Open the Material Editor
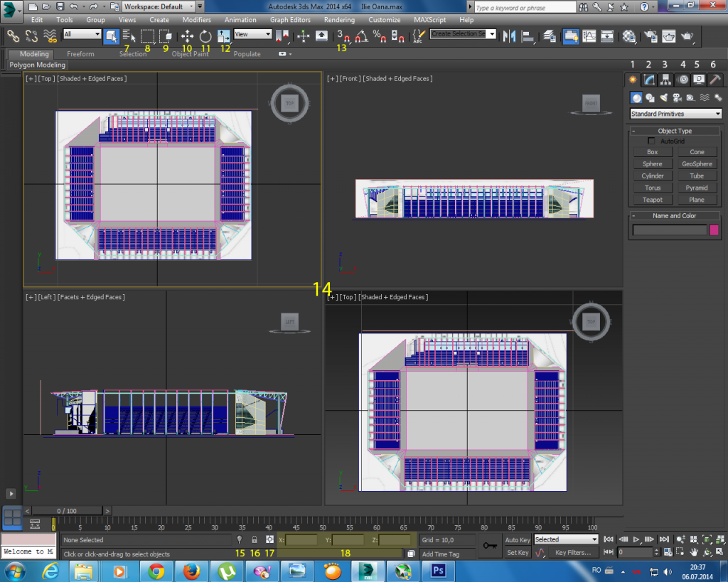 (629, 36)
